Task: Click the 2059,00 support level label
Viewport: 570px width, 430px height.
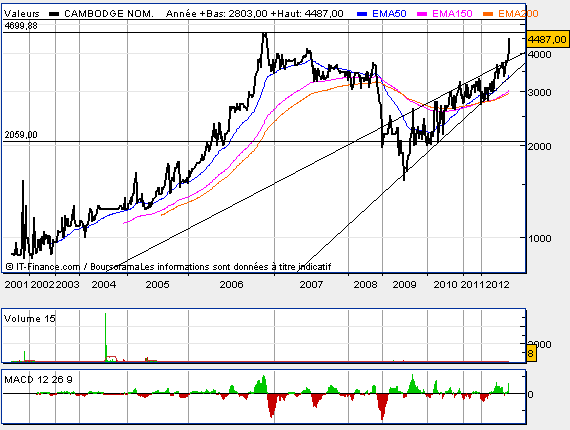Action: pos(21,135)
